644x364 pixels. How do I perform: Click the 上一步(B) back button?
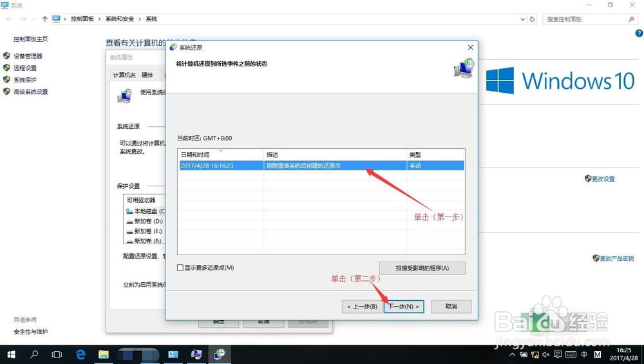click(362, 307)
